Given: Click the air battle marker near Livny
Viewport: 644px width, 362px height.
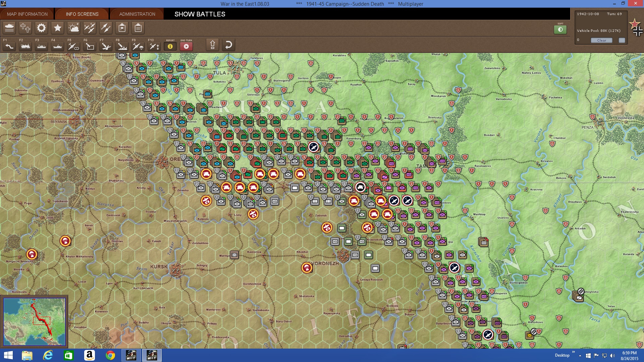Looking at the screenshot, I should pos(253,214).
